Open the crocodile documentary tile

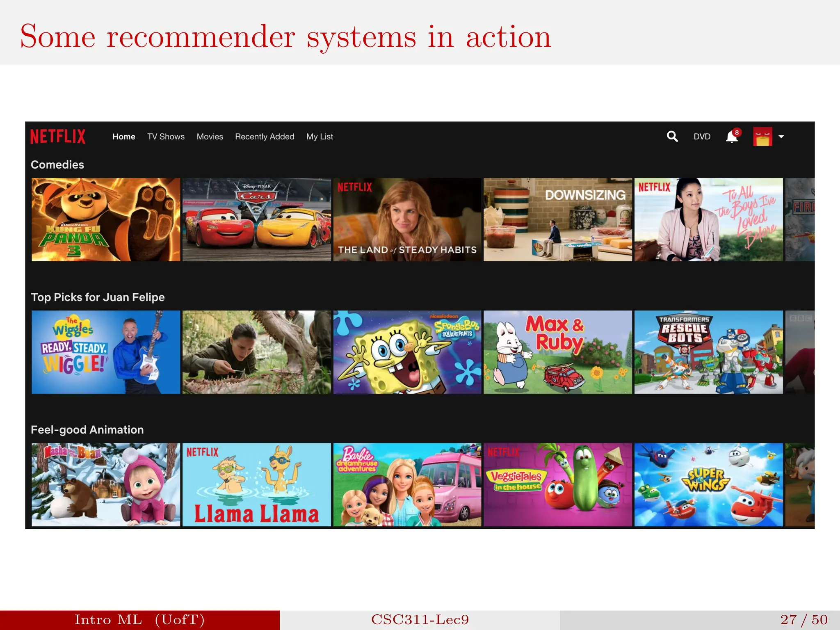coord(256,352)
